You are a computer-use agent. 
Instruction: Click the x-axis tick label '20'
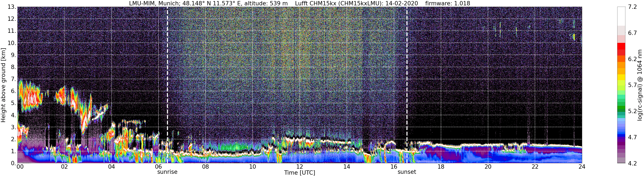tap(488, 167)
